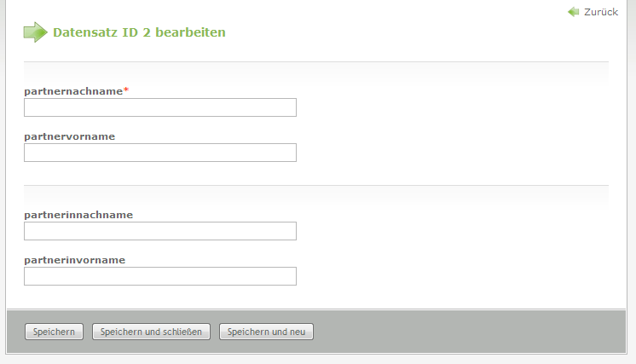Click blank white area right of partnervorname field
The image size is (636, 364).
point(452,153)
